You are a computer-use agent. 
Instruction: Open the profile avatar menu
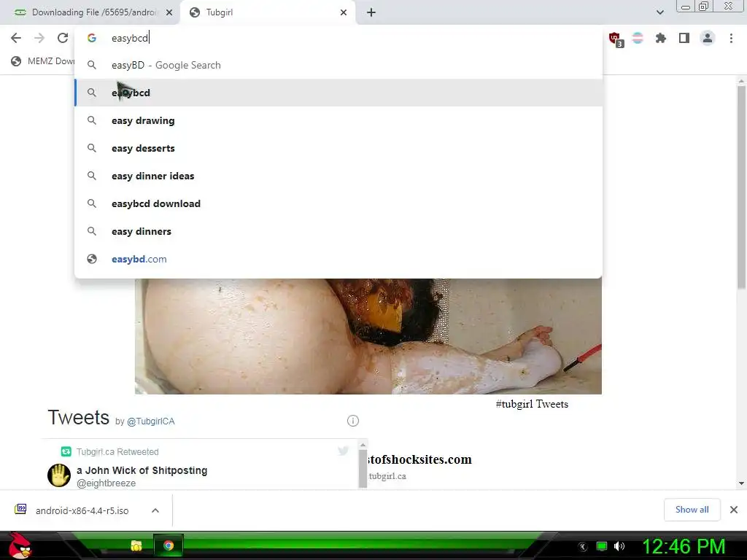coord(708,38)
